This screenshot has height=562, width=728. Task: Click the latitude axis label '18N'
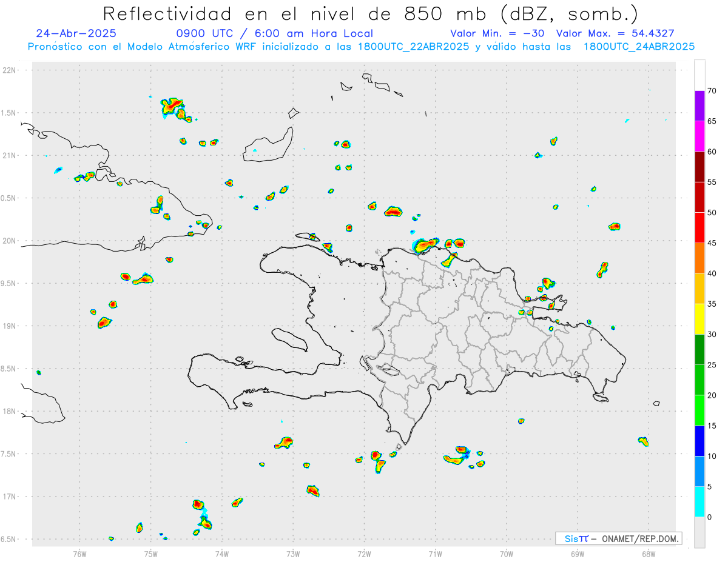(10, 412)
